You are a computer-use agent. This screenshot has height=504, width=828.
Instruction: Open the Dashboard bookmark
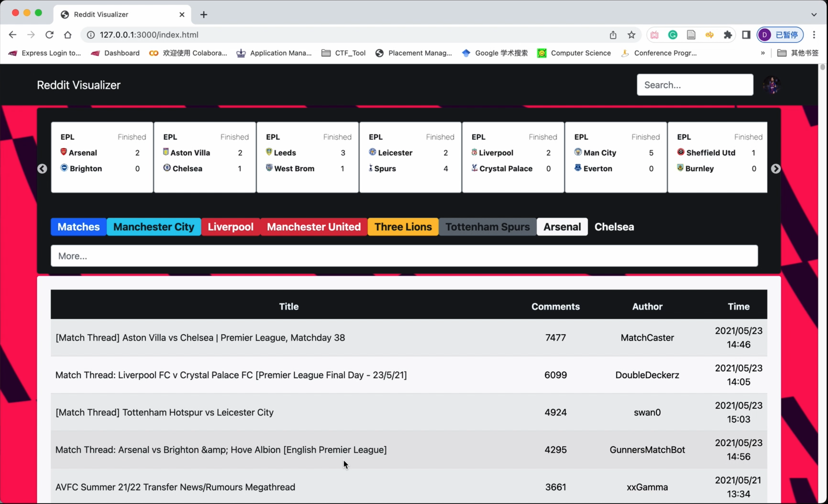115,53
